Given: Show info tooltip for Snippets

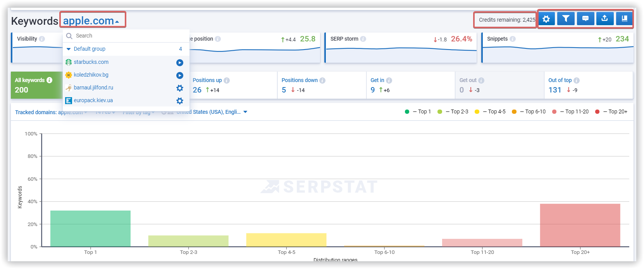Looking at the screenshot, I should [x=513, y=39].
